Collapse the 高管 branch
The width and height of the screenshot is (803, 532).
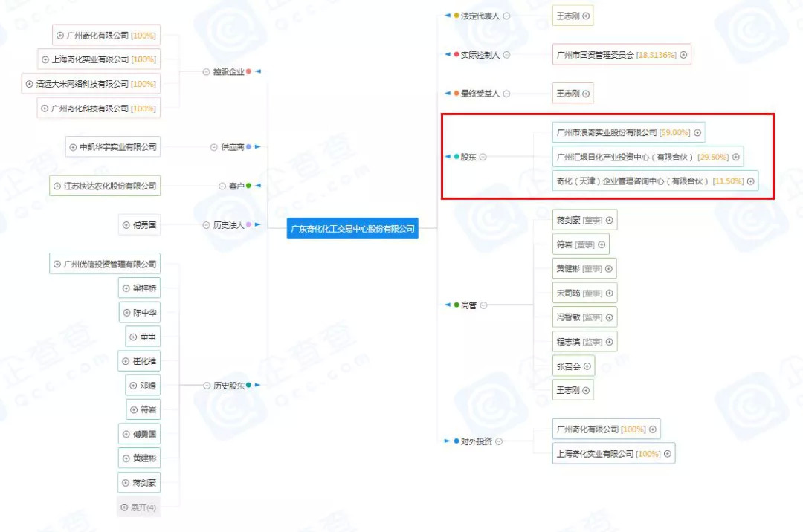click(x=483, y=305)
